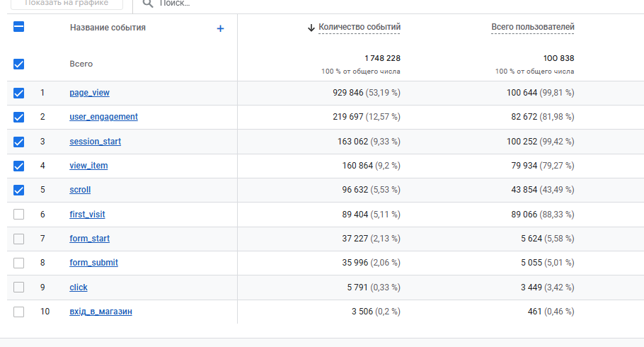The width and height of the screenshot is (644, 347).
Task: Click the Название события column header
Action: point(108,28)
